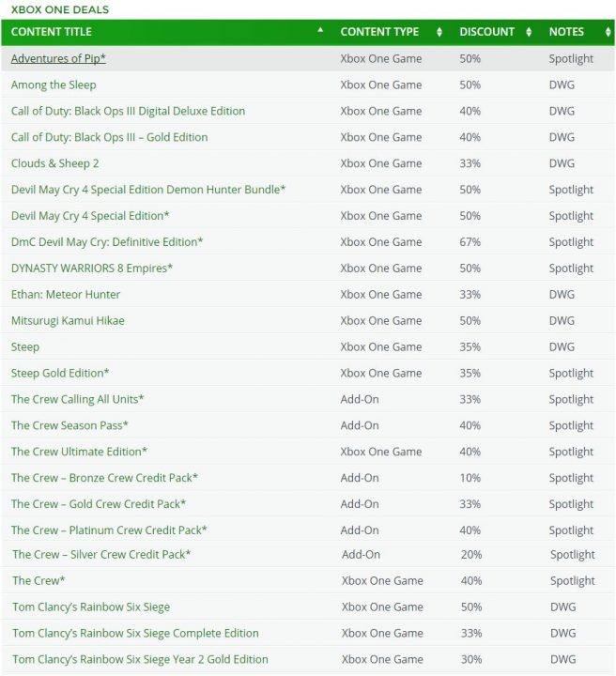Click the sort arrow beside Content Title

(x=320, y=31)
